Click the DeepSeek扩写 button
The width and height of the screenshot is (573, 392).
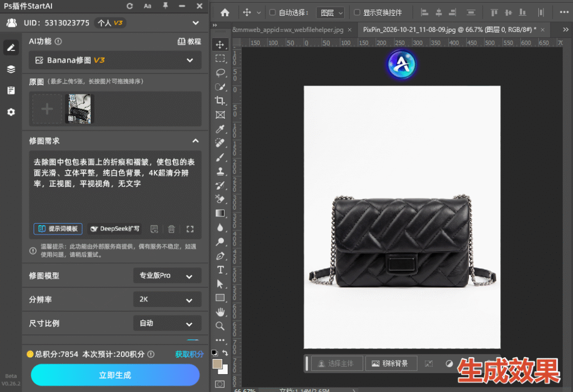pos(115,229)
